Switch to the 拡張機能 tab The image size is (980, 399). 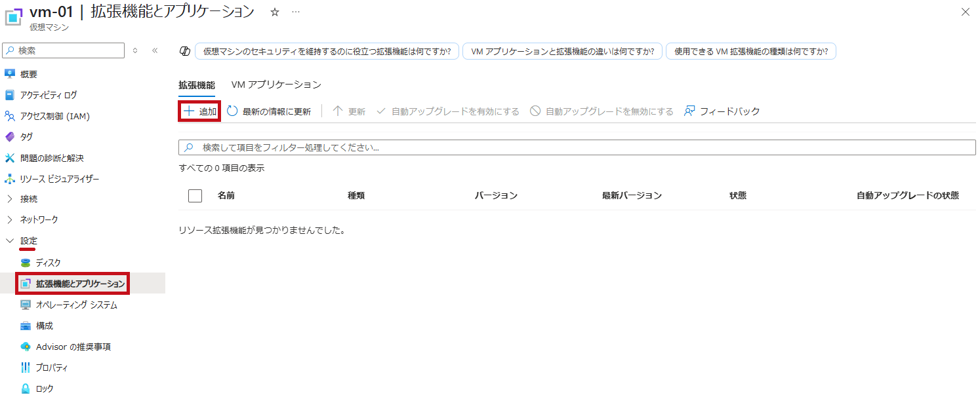point(197,85)
